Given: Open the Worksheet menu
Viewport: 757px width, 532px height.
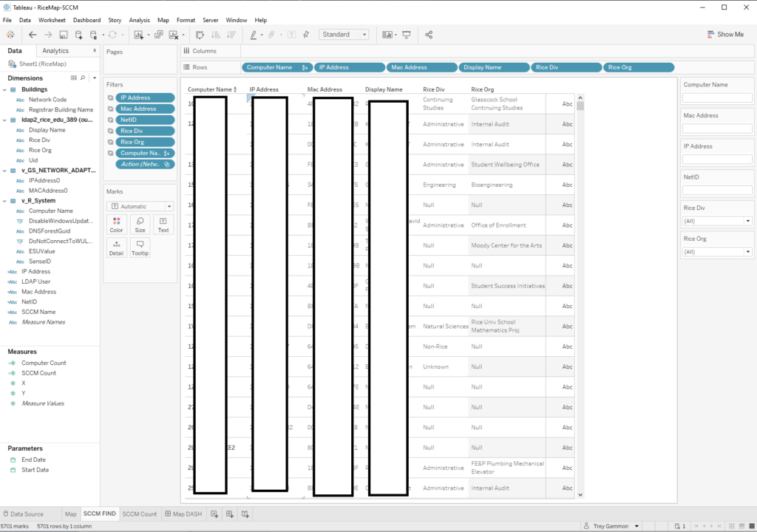Looking at the screenshot, I should point(52,20).
